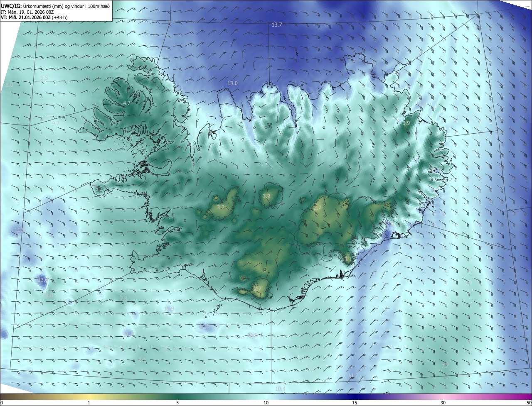
Task: Click the 2.7 value on Vatnajökull glacier
Action: [x=317, y=208]
